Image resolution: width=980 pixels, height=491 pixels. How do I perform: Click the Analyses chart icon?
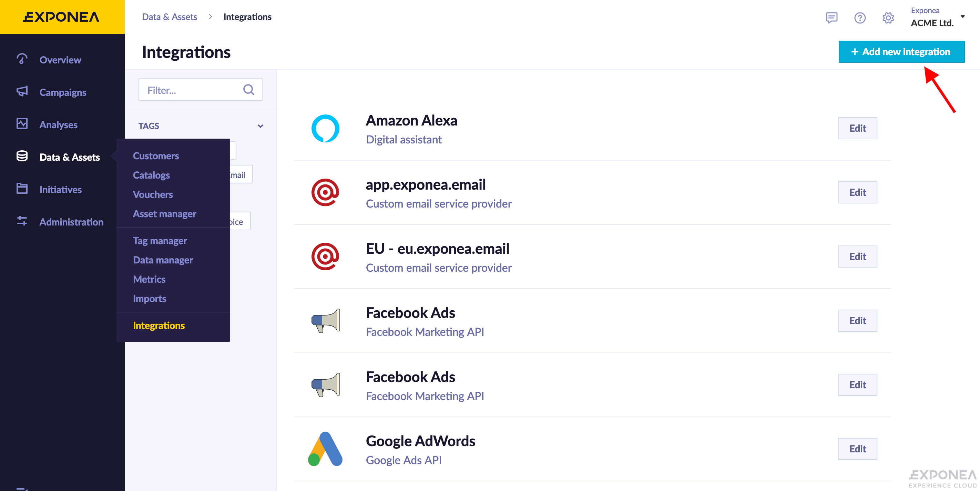tap(22, 124)
